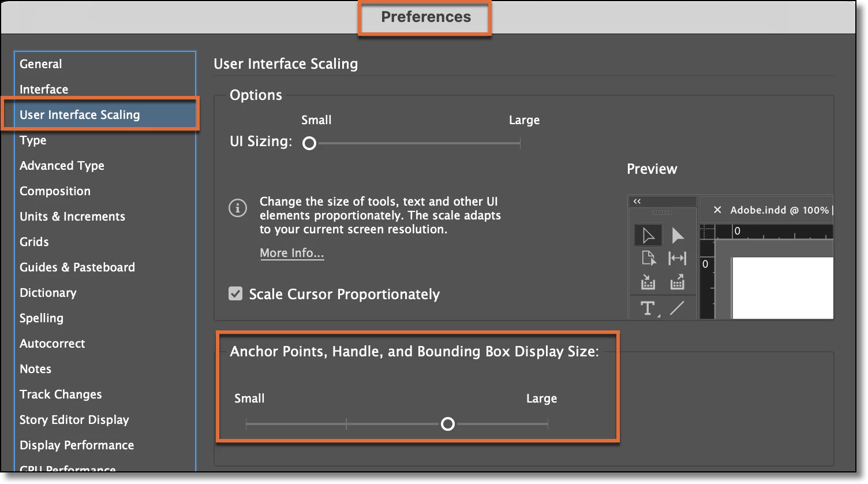Open Guides & Pasteboard preferences

point(105,267)
